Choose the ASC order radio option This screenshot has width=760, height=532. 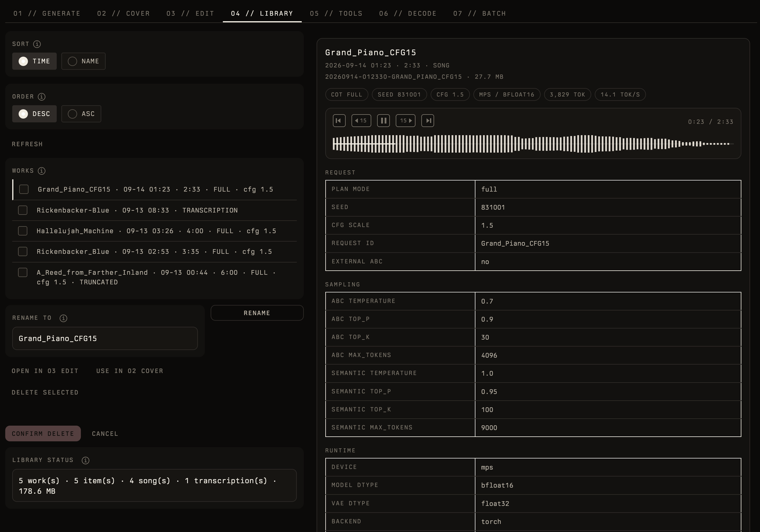coord(81,114)
